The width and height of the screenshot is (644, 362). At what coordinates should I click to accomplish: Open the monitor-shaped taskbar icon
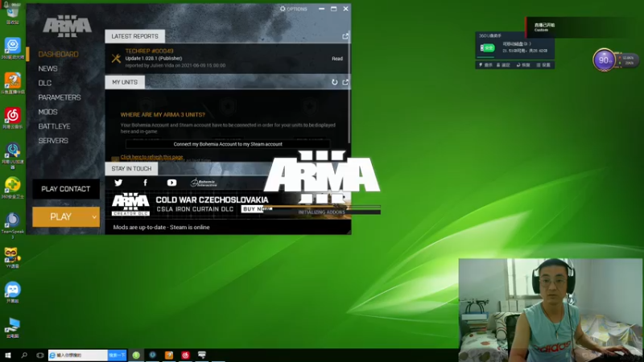coord(202,355)
